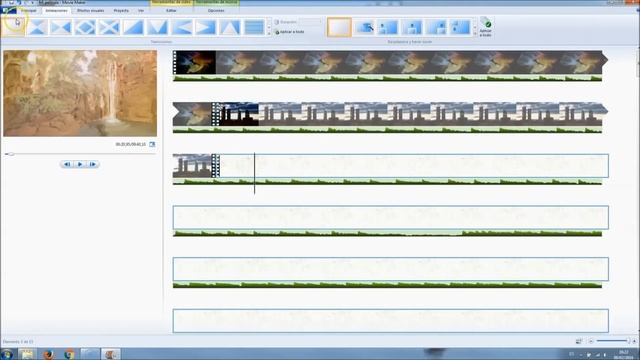Expand the transitions gallery with its bottom arrow
The image size is (640, 360).
(269, 34)
